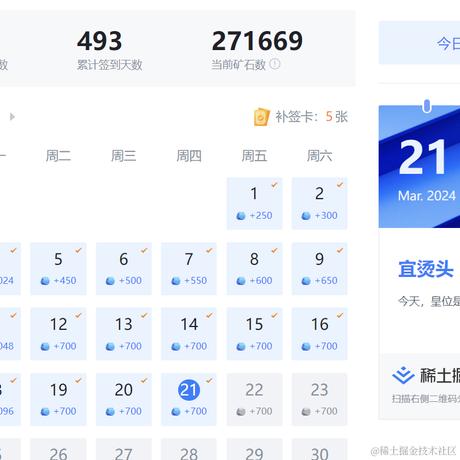The width and height of the screenshot is (460, 460).
Task: Select calendar day 5
Action: tap(58, 269)
